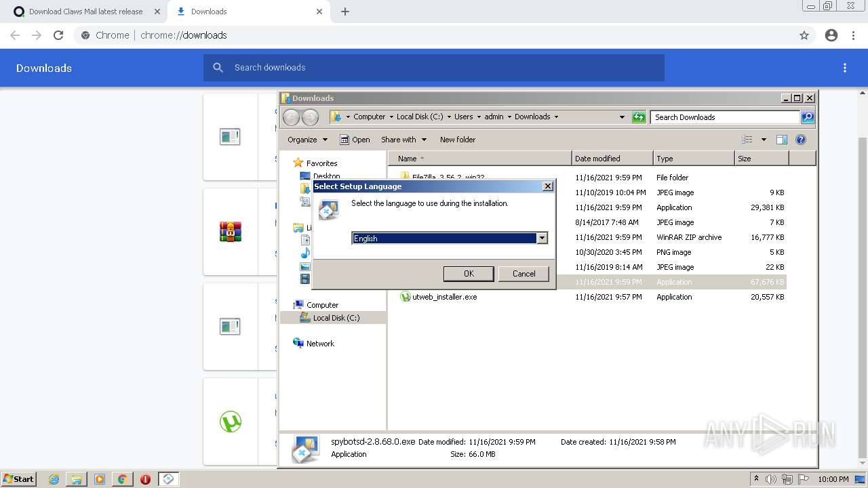The image size is (868, 488).
Task: Click the uTorrent icon beside utweb_installer.exe
Action: point(406,297)
